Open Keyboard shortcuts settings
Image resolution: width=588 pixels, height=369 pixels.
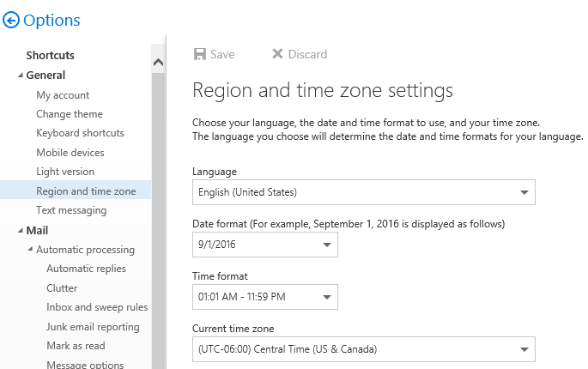[x=80, y=133]
